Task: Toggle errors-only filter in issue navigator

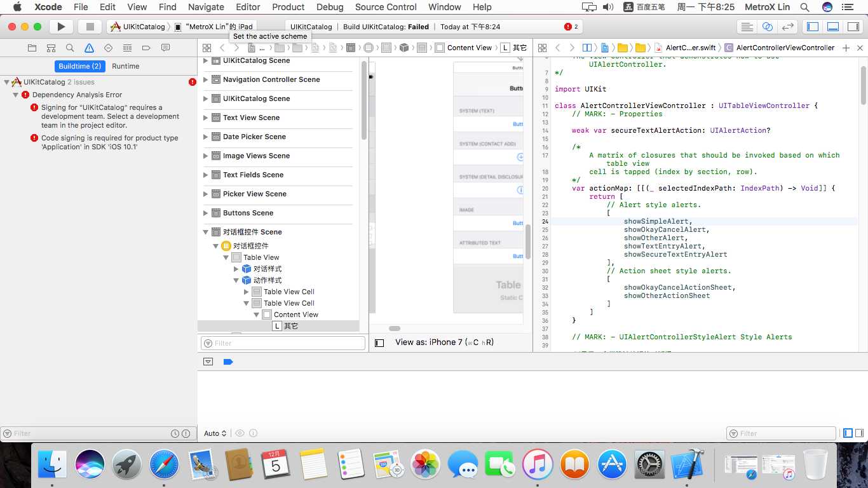Action: pos(186,433)
